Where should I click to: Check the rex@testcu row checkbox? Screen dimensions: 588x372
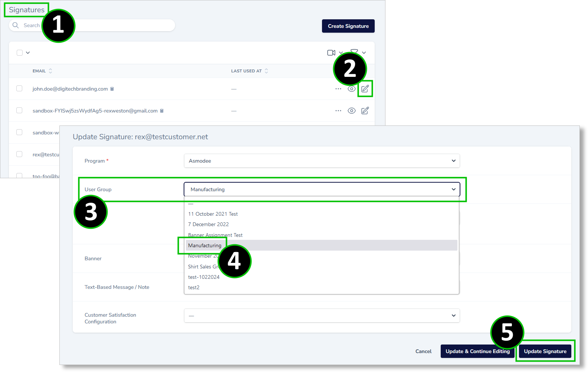[x=19, y=154]
